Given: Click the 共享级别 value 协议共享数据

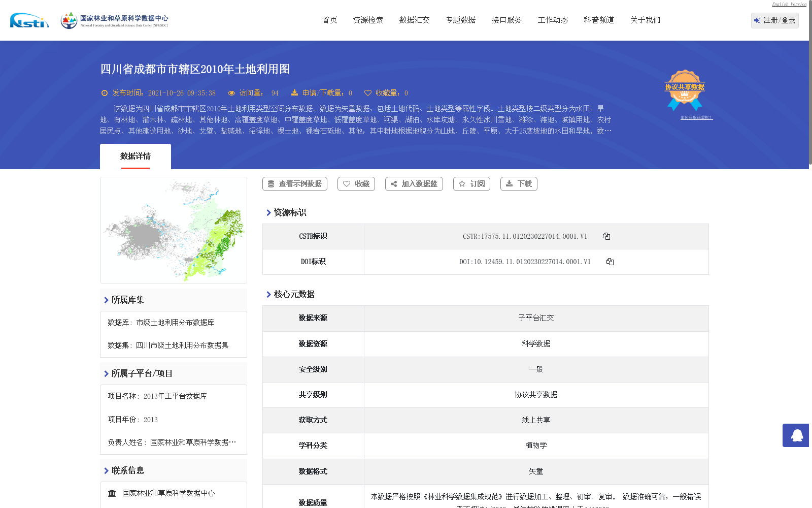Looking at the screenshot, I should [536, 395].
